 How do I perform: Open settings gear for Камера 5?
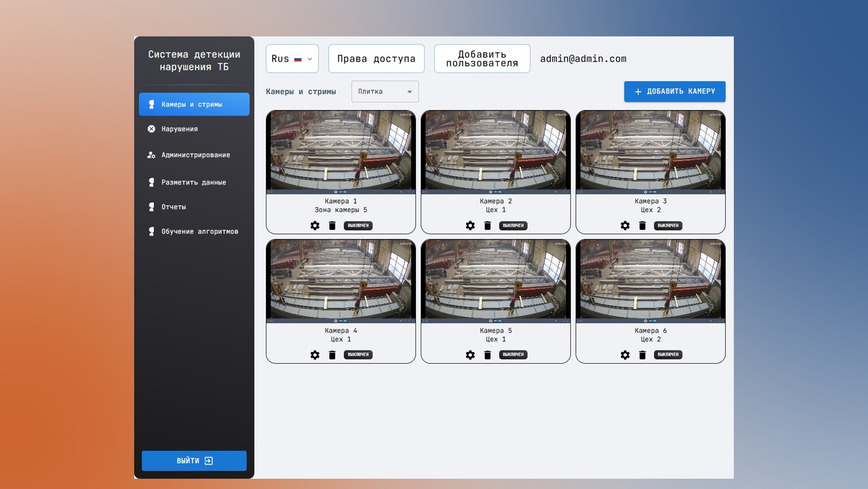pos(470,355)
